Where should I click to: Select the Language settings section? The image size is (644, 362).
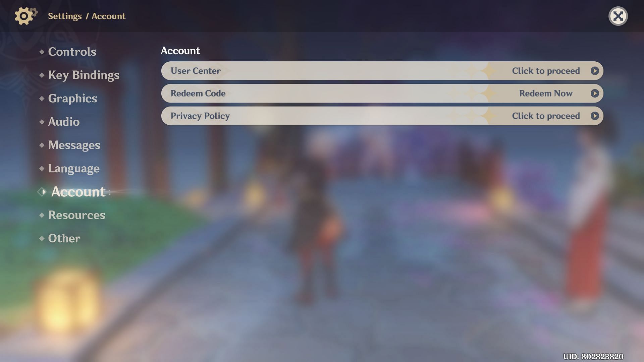(74, 168)
